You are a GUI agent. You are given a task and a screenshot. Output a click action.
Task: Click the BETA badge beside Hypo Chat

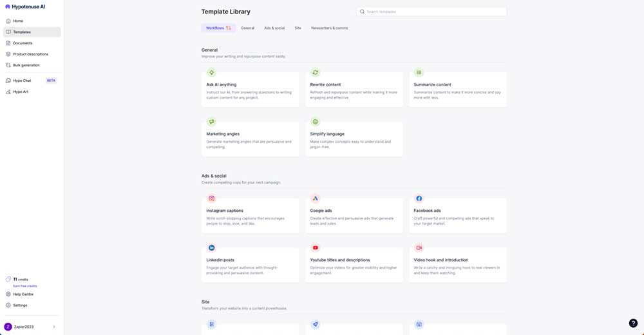(x=51, y=81)
